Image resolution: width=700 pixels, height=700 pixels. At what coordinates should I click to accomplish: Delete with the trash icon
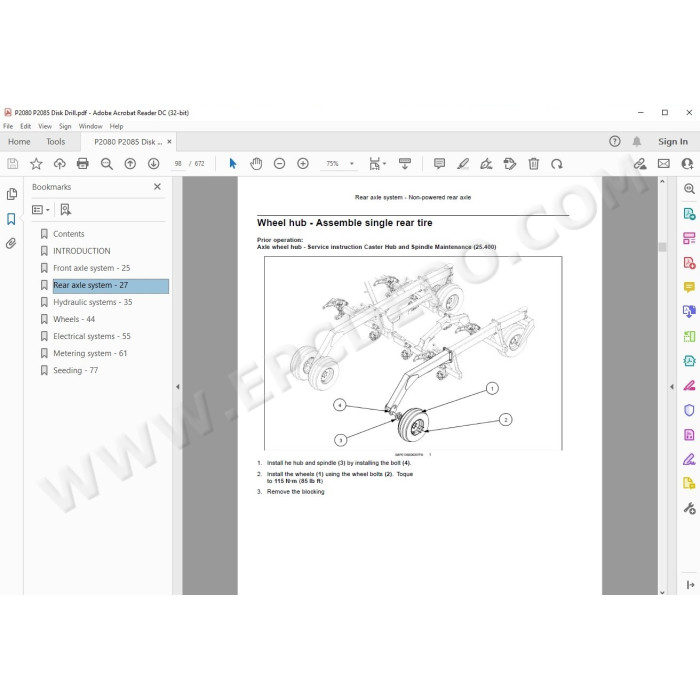[x=533, y=164]
